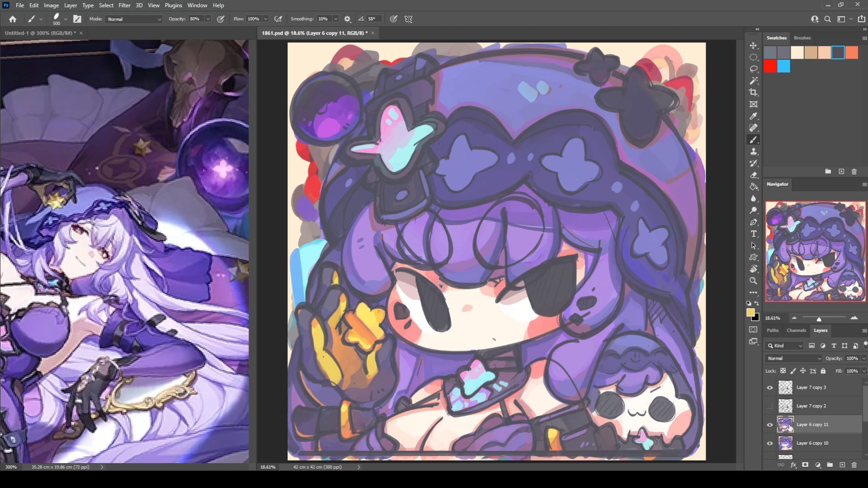This screenshot has width=868, height=488.
Task: Select the Rotate View hand tool
Action: 753,269
